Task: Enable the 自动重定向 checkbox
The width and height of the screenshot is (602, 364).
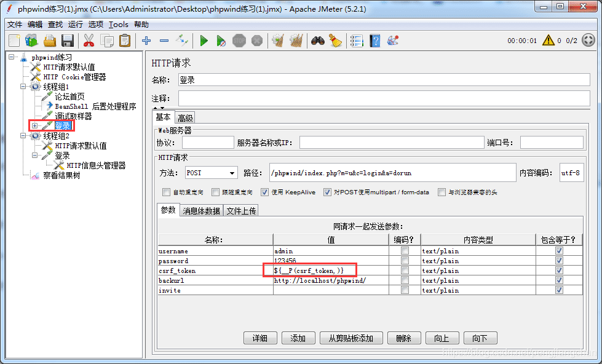Action: click(x=166, y=192)
